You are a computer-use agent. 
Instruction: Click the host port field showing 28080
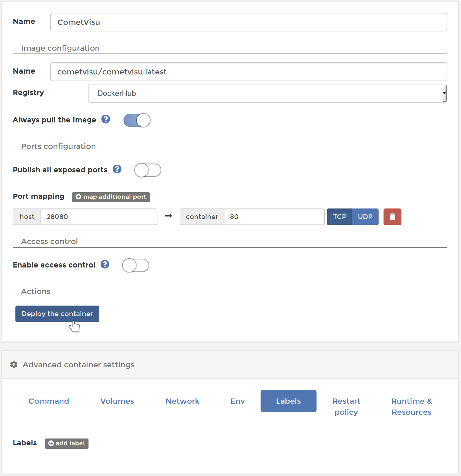click(x=99, y=217)
